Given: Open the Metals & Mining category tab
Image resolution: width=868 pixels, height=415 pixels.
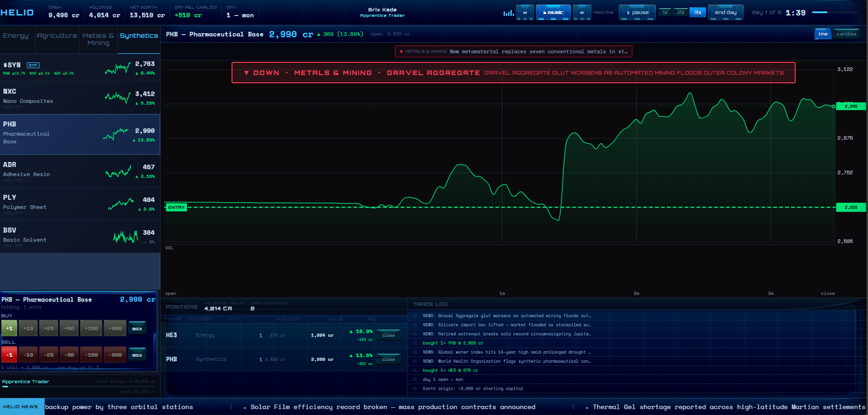Looking at the screenshot, I should click(x=98, y=39).
